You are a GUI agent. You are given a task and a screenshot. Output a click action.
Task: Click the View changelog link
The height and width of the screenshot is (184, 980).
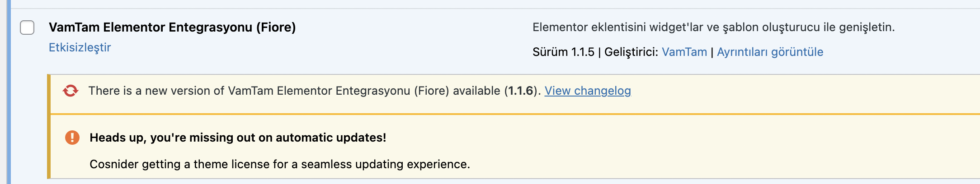588,91
